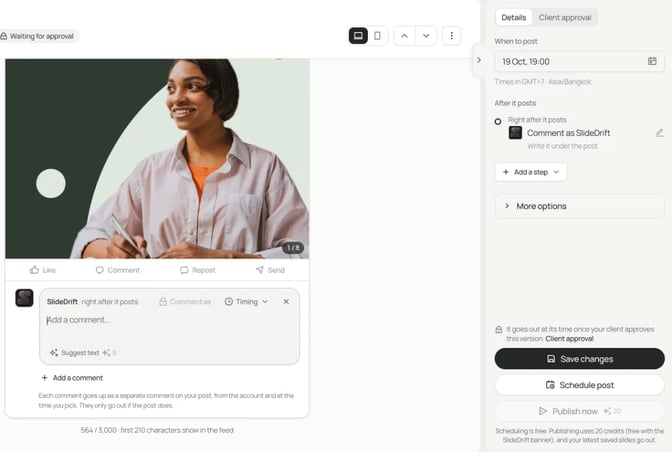Screen dimensions: 672x452
Task: Edit the Comment as SlideDrift step
Action: pyautogui.click(x=660, y=133)
